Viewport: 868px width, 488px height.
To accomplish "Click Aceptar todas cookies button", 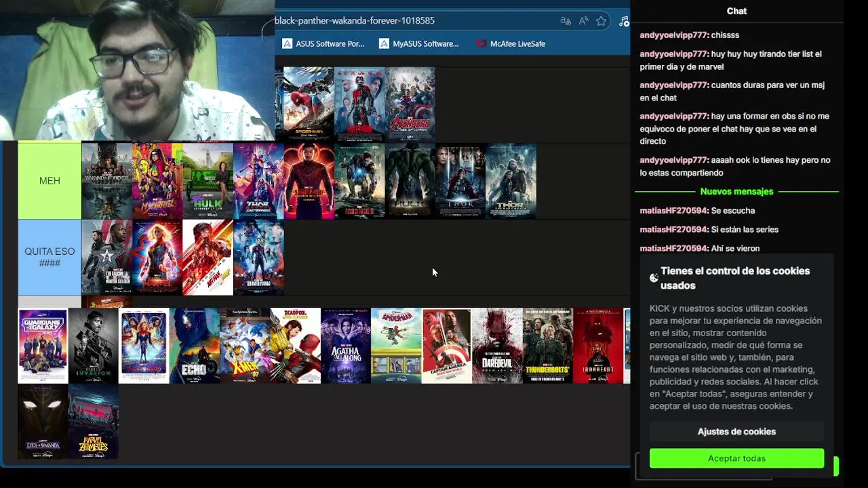I will pos(736,458).
